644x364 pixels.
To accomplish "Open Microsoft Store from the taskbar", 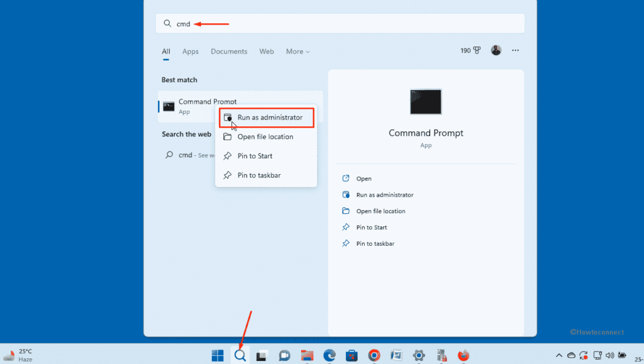I will pyautogui.click(x=352, y=355).
